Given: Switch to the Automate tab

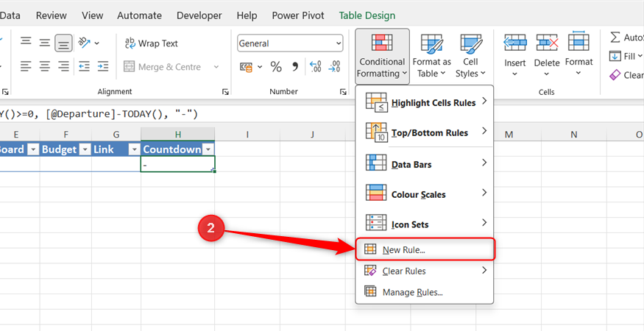Looking at the screenshot, I should (140, 15).
